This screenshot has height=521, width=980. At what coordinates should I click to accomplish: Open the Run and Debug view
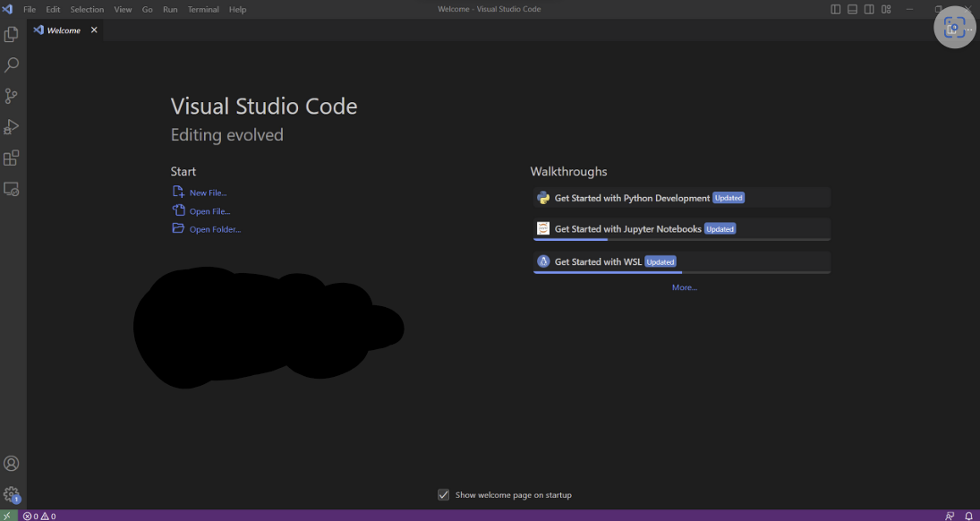point(12,127)
